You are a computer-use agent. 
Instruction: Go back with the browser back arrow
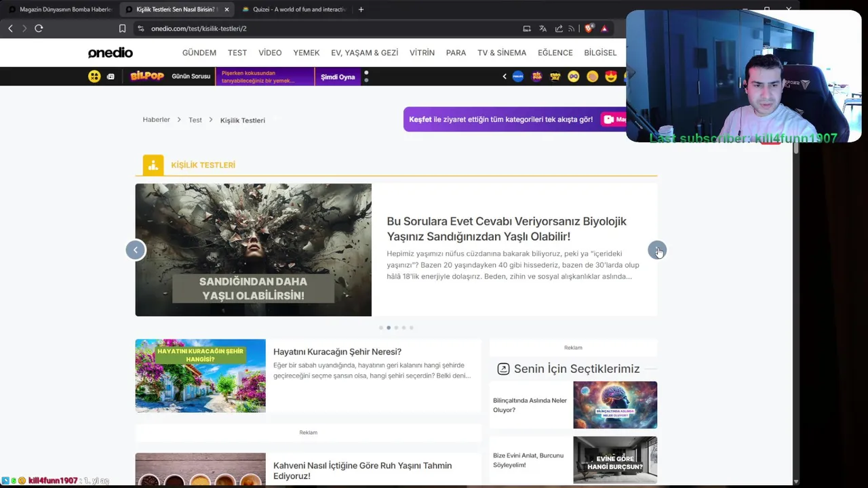(10, 28)
